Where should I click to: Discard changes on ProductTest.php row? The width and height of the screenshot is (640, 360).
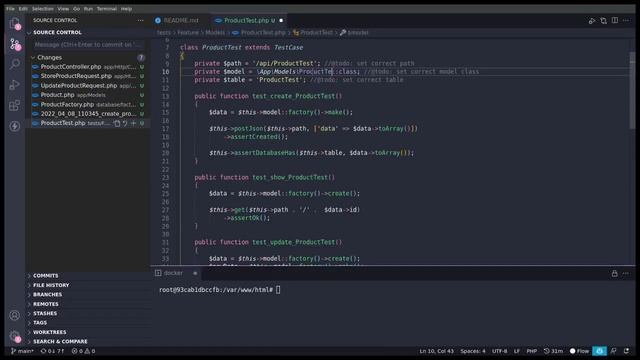pos(125,123)
